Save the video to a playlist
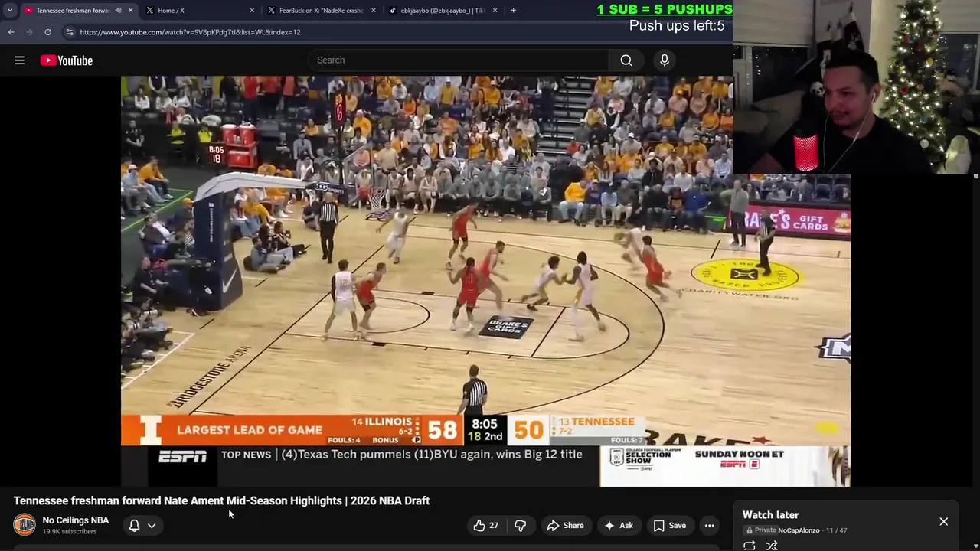 [x=669, y=525]
